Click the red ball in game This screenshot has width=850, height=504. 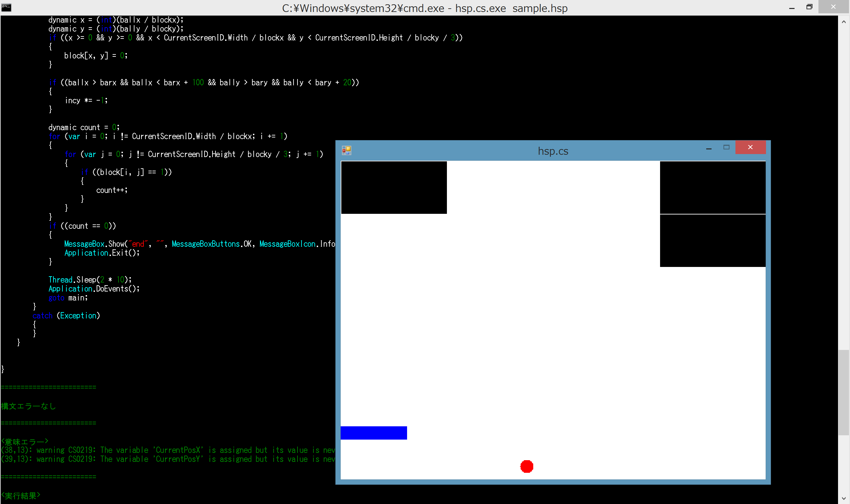(x=527, y=466)
